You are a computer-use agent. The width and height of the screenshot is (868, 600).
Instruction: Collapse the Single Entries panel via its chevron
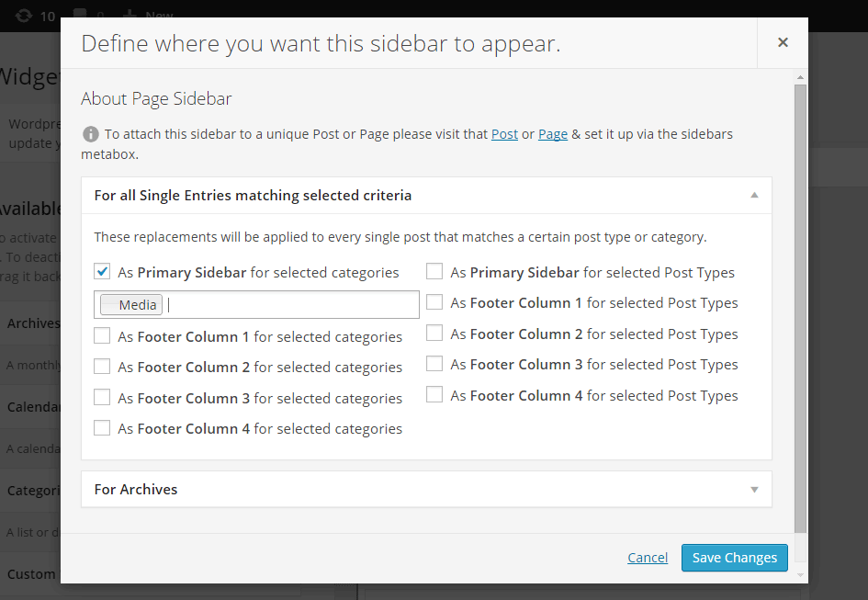754,196
